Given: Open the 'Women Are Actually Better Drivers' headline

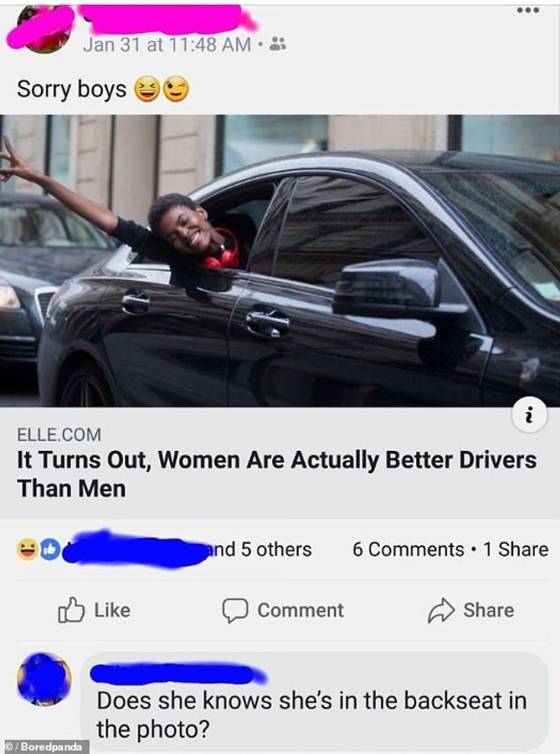Looking at the screenshot, I should click(277, 474).
